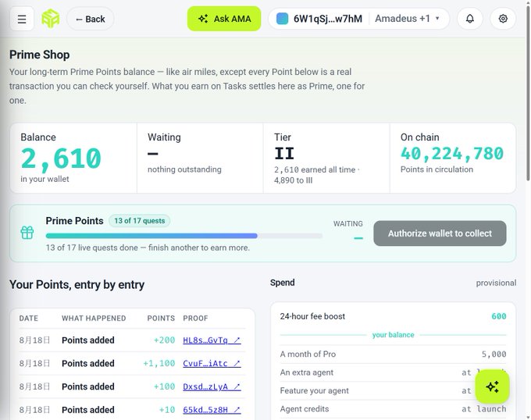Open proof link HL8s…GvTq
The width and height of the screenshot is (531, 420).
point(212,340)
